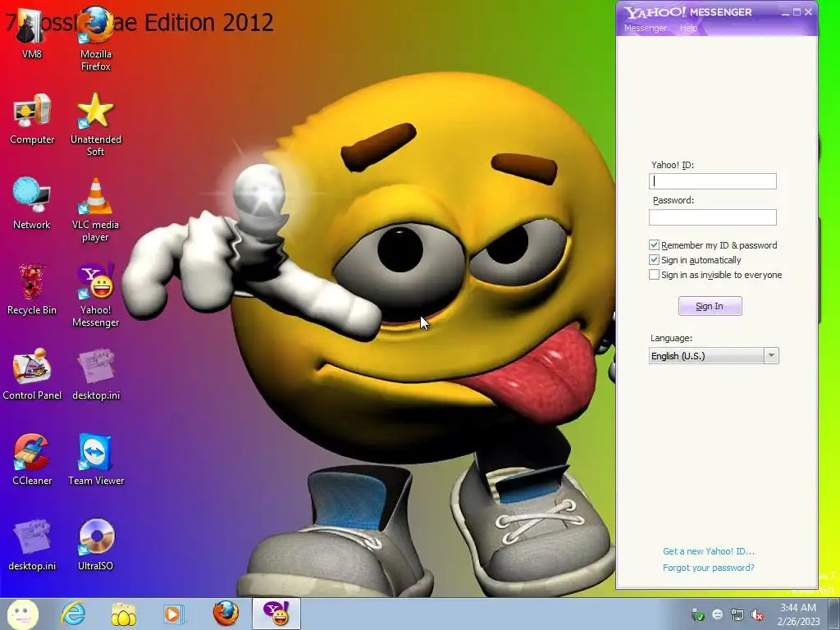Viewport: 840px width, 630px height.
Task: Open the VM8 desktop shortcut
Action: click(31, 33)
